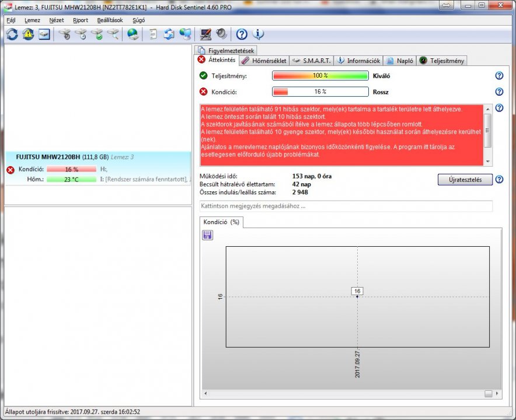Click help icon next to Újratesztelés button
516x420 pixels.
click(499, 180)
